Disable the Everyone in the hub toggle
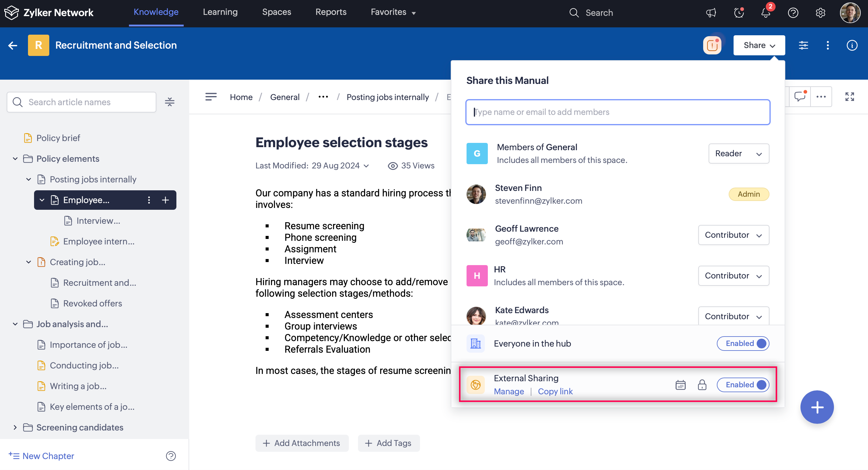Viewport: 868px width, 470px height. [x=743, y=343]
